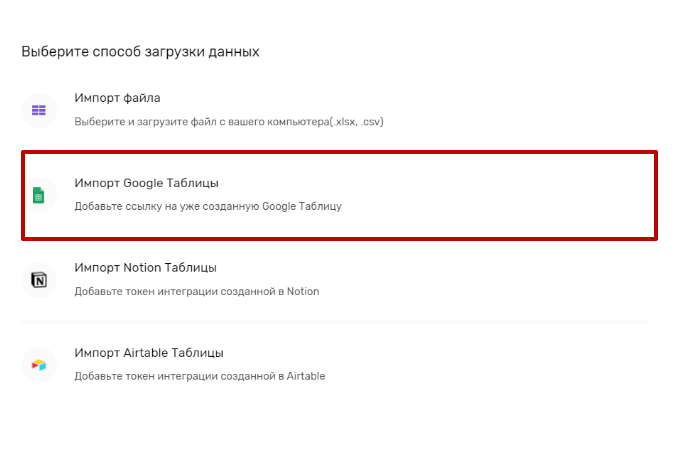
Task: Select the "Импорт файла" option title
Action: click(x=117, y=98)
